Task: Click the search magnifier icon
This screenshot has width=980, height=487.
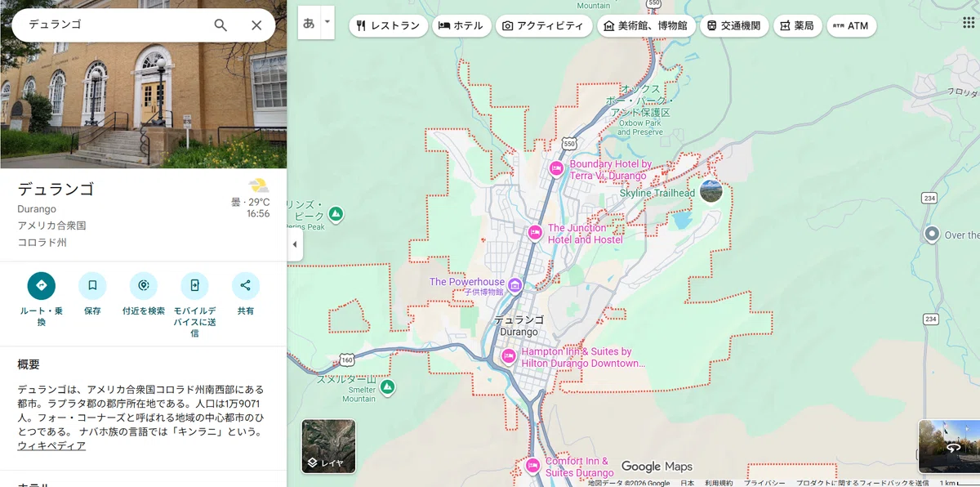Action: 220,25
